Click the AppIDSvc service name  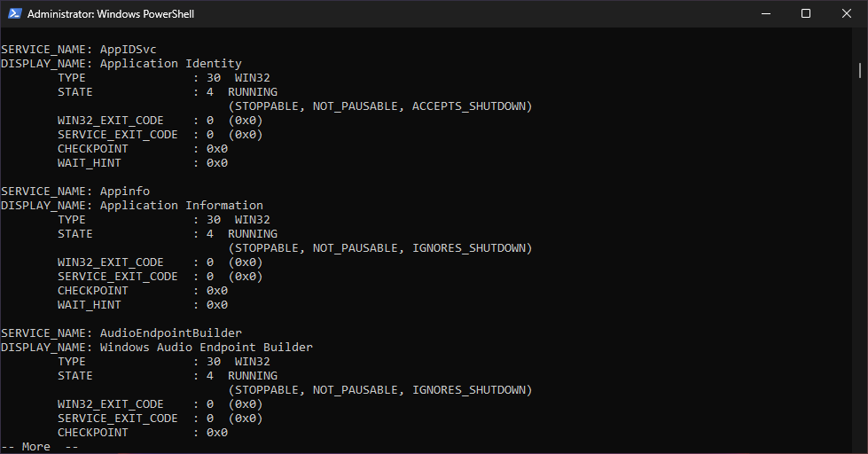point(128,50)
